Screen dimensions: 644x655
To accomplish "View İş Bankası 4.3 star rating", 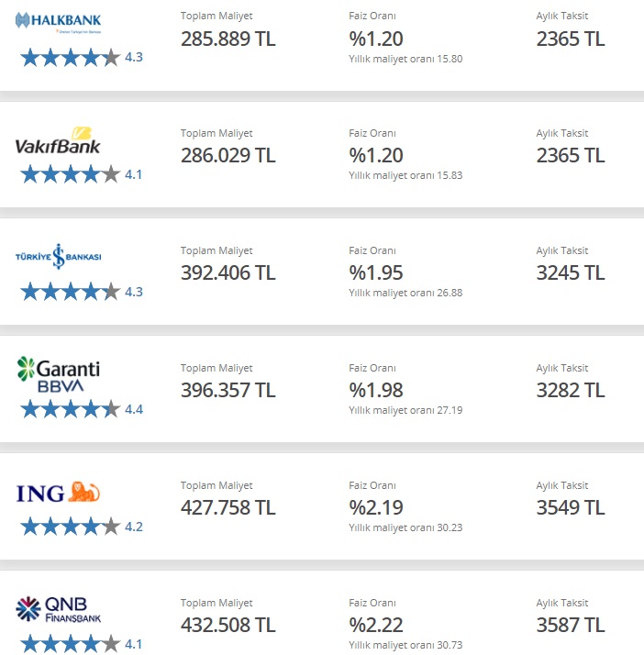I will (x=82, y=292).
